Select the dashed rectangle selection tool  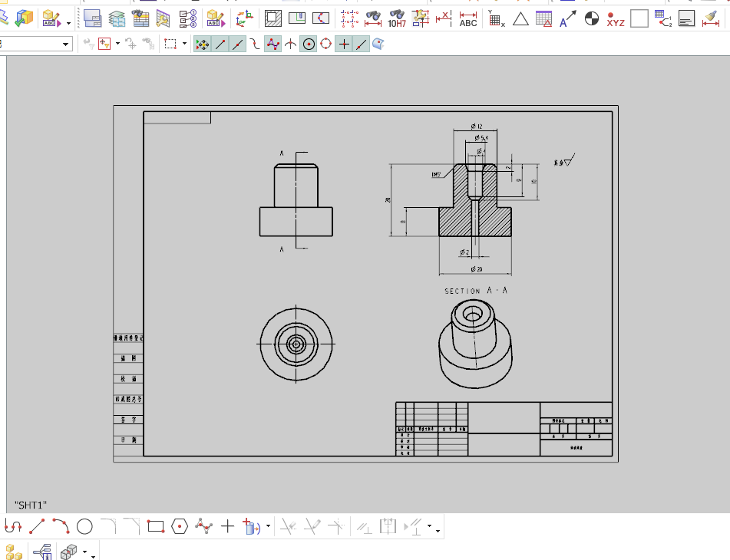pos(170,44)
